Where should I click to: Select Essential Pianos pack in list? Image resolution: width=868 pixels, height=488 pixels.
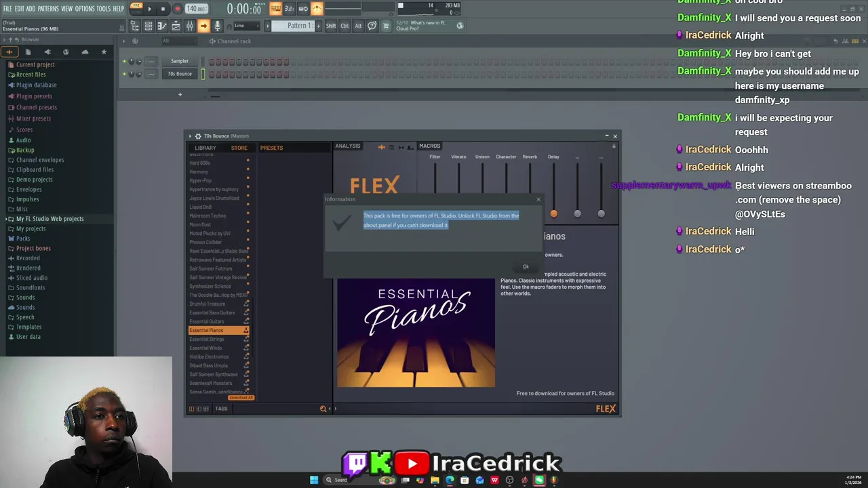point(218,331)
